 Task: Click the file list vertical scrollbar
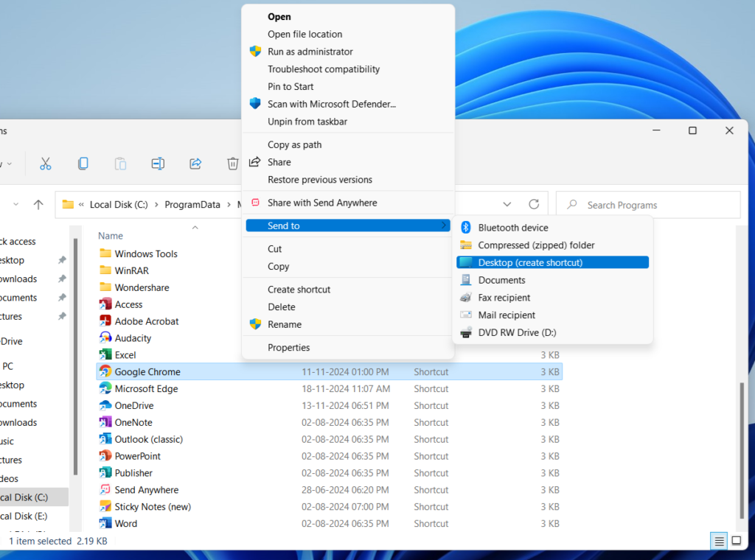742,449
